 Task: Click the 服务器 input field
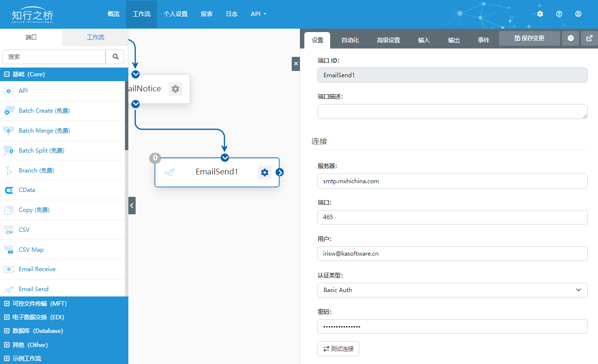pyautogui.click(x=452, y=181)
